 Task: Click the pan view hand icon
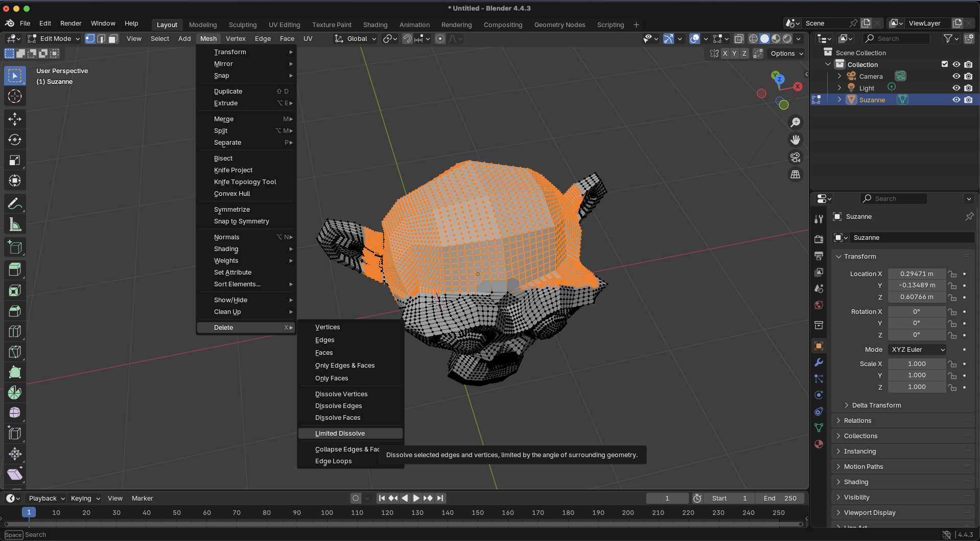[x=796, y=140]
